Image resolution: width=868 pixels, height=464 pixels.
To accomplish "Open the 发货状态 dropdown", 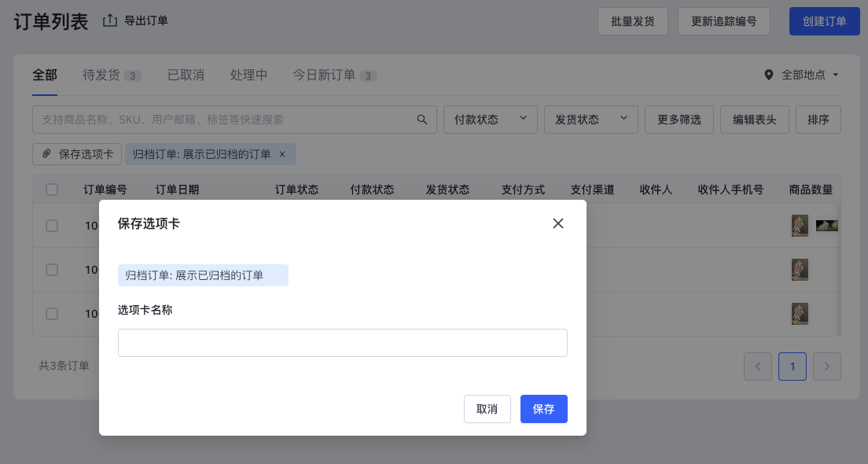I will [590, 119].
